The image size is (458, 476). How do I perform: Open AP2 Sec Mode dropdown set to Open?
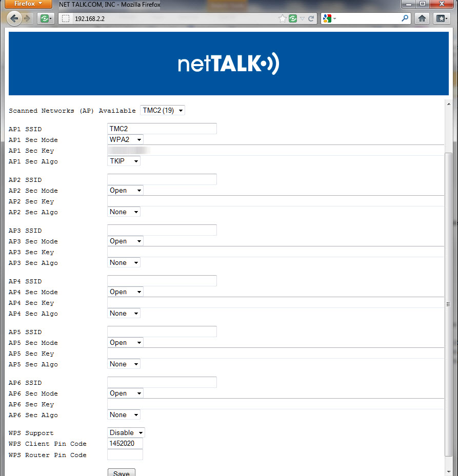(125, 190)
